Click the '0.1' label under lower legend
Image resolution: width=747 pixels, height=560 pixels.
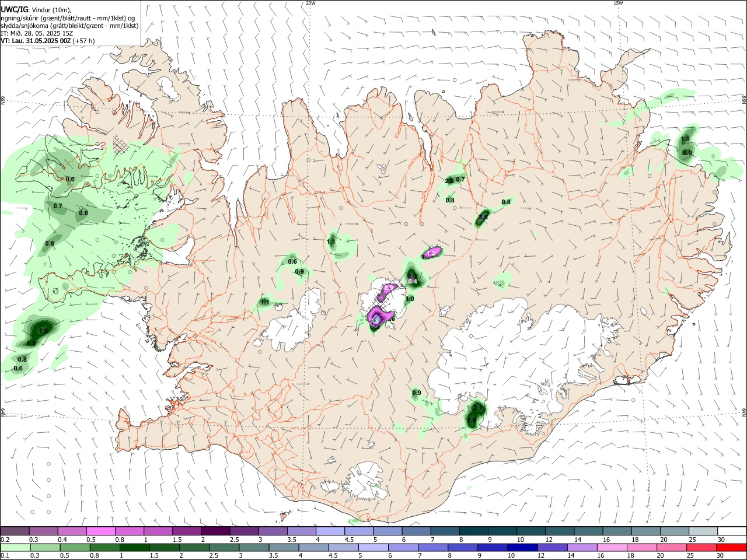pyautogui.click(x=5, y=556)
